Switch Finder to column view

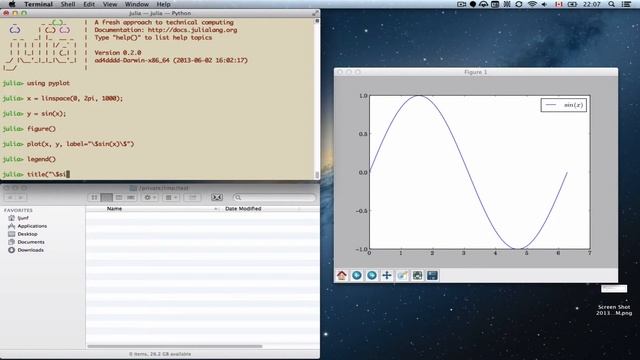pyautogui.click(x=119, y=198)
